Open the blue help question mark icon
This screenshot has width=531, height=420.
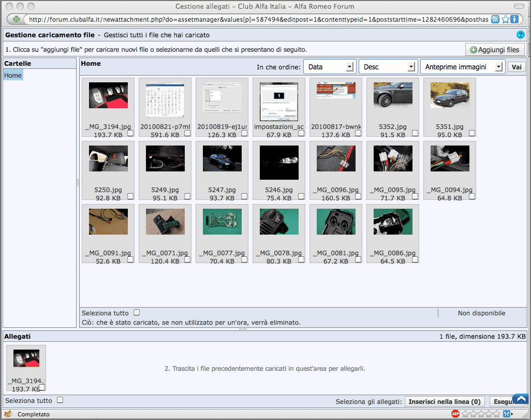[x=520, y=35]
